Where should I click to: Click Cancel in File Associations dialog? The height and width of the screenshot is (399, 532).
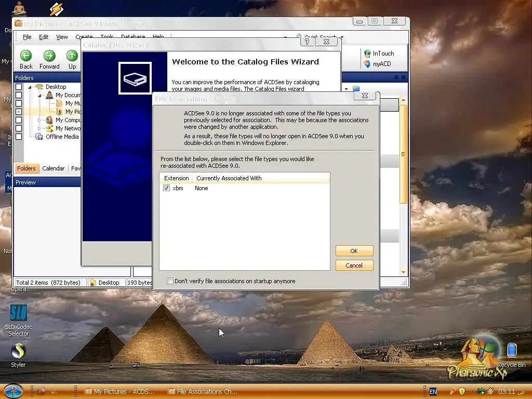coord(354,265)
